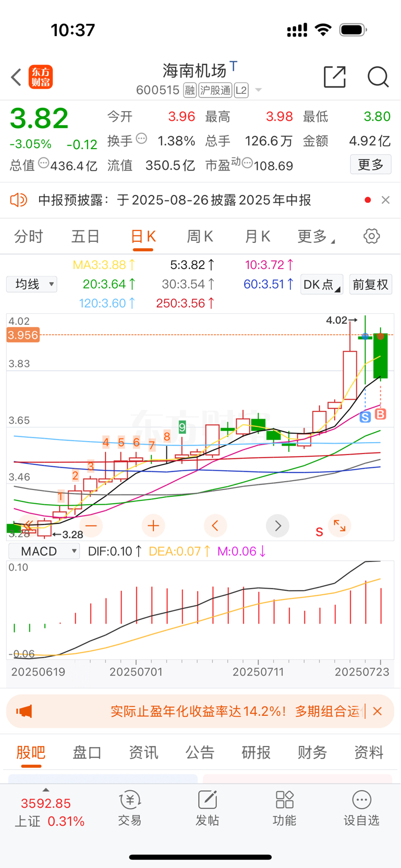This screenshot has width=401, height=868.
Task: Tap the megaphone promo icon
Action: click(24, 711)
